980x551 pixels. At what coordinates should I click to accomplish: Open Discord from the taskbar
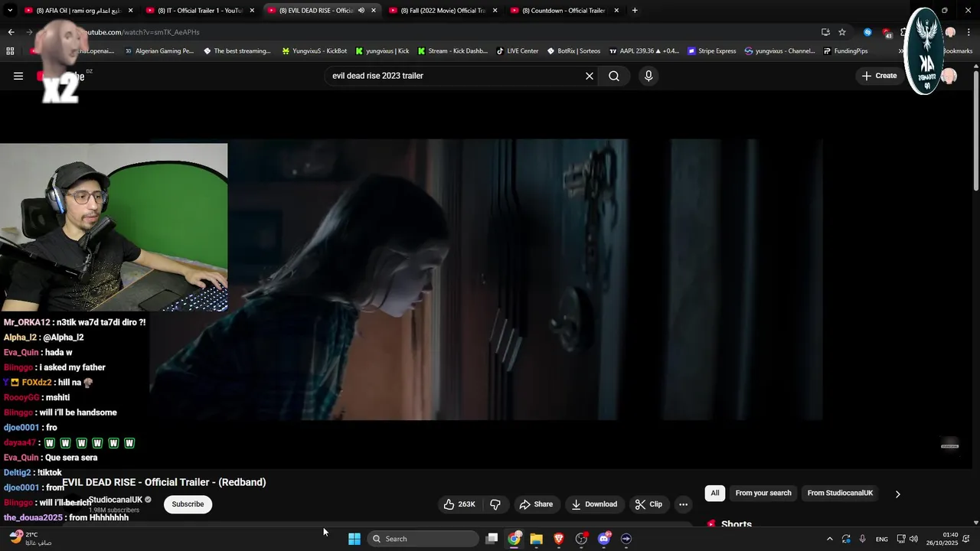(604, 539)
